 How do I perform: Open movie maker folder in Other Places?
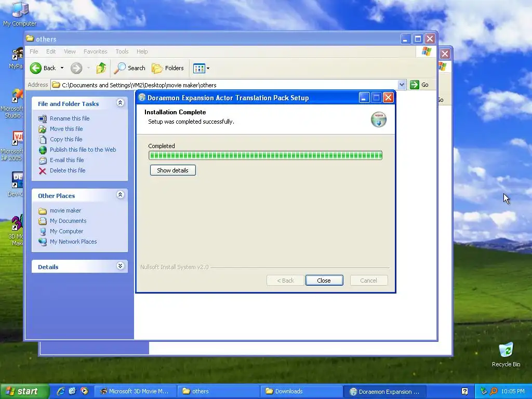[x=65, y=211]
